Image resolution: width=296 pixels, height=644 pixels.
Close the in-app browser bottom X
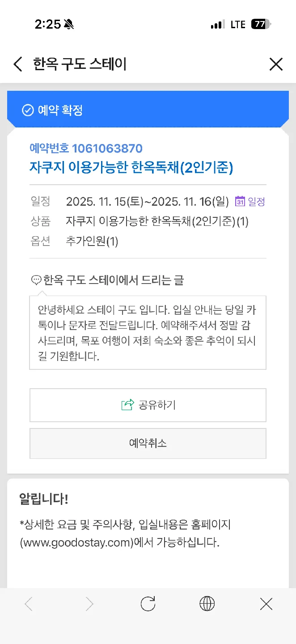click(x=266, y=604)
